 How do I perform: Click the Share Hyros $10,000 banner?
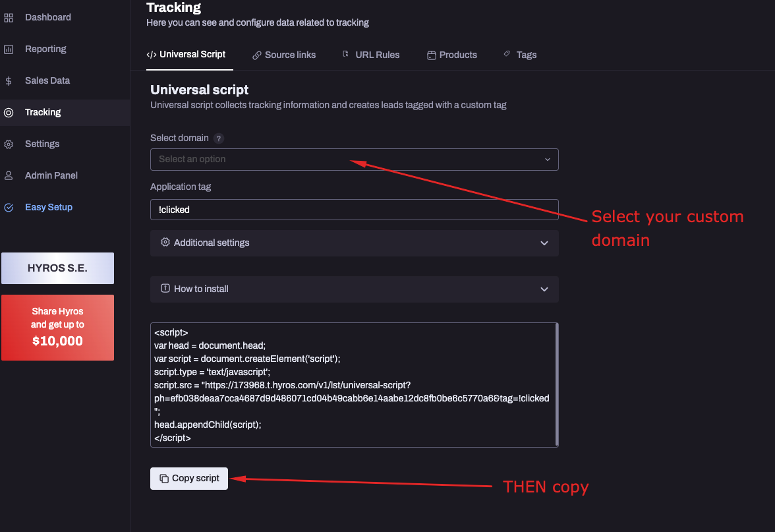pyautogui.click(x=57, y=328)
